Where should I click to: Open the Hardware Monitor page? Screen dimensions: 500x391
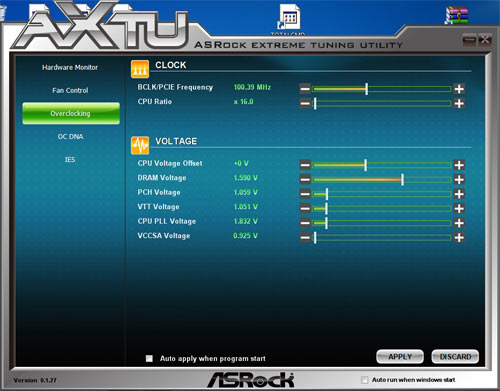[x=70, y=67]
